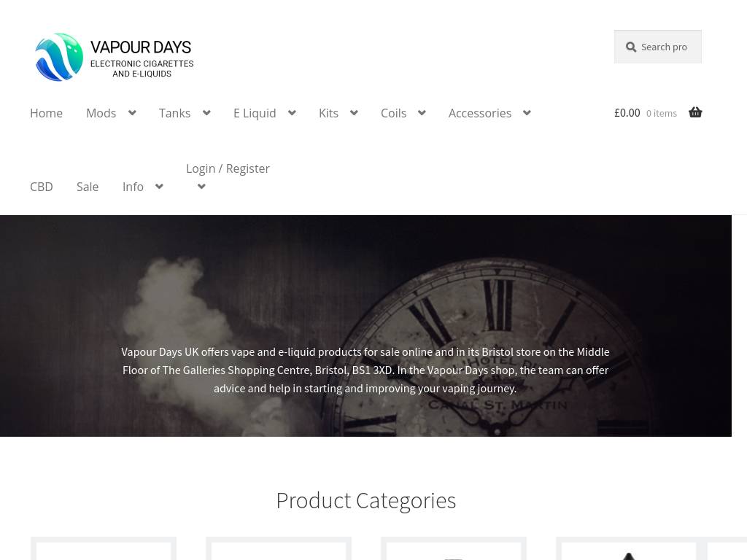Open the E Liquid menu item
This screenshot has width=747, height=560.
tap(255, 113)
